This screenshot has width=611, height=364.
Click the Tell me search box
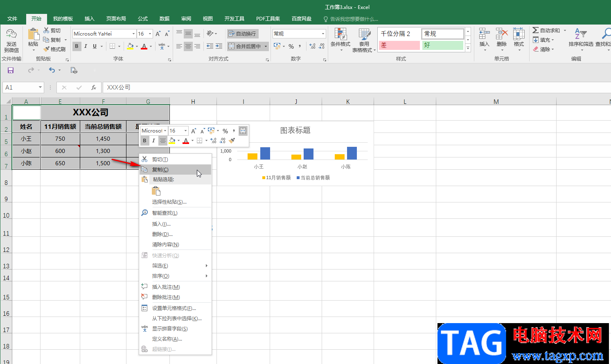(x=351, y=19)
